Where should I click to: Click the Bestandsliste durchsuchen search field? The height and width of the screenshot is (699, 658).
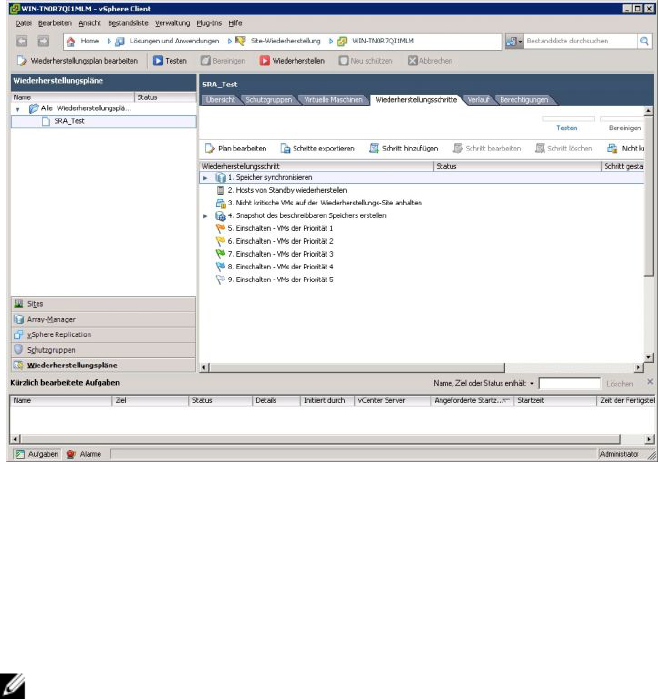[x=580, y=41]
